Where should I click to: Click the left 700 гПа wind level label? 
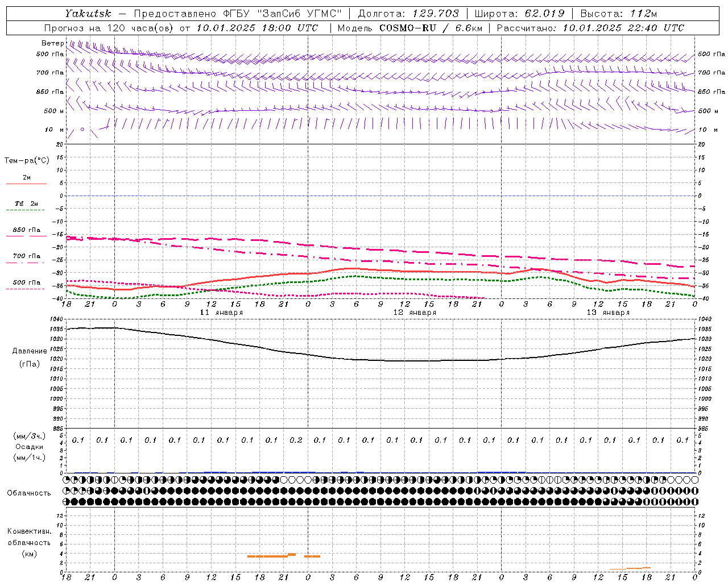[50, 73]
